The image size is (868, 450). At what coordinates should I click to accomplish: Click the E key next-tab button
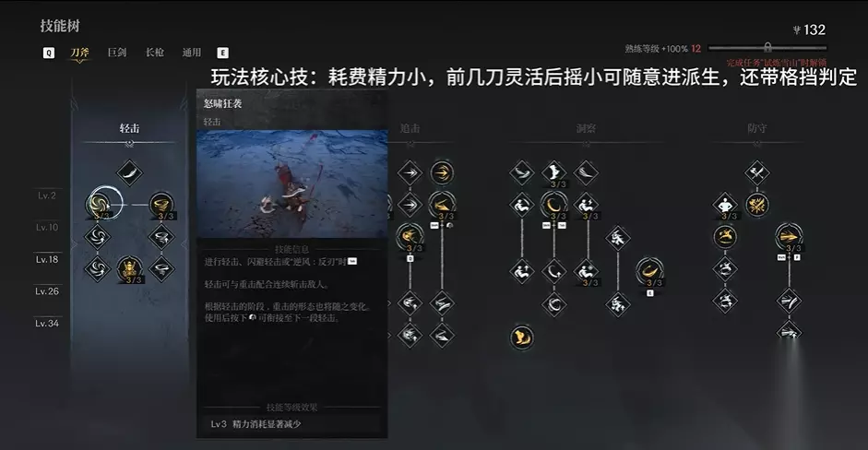tap(222, 53)
